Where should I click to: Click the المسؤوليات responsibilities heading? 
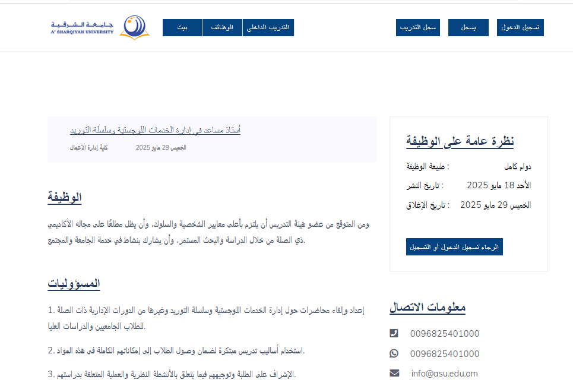[x=74, y=284]
